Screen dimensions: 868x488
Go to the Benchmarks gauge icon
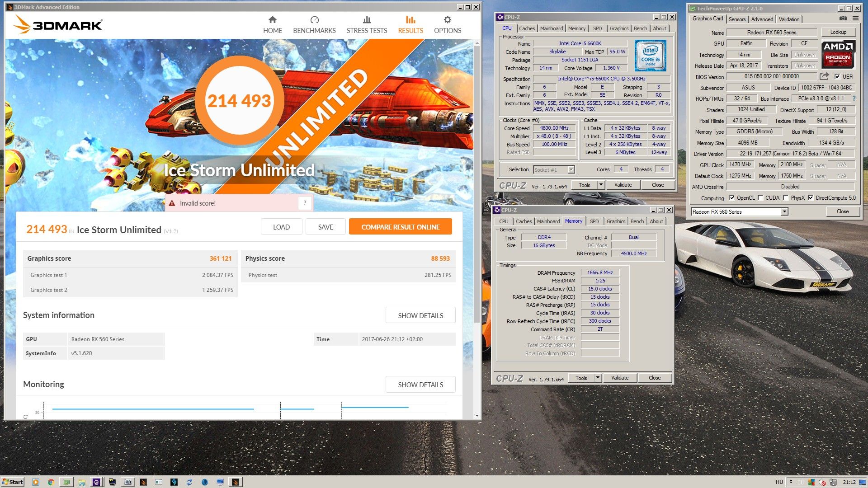point(314,20)
